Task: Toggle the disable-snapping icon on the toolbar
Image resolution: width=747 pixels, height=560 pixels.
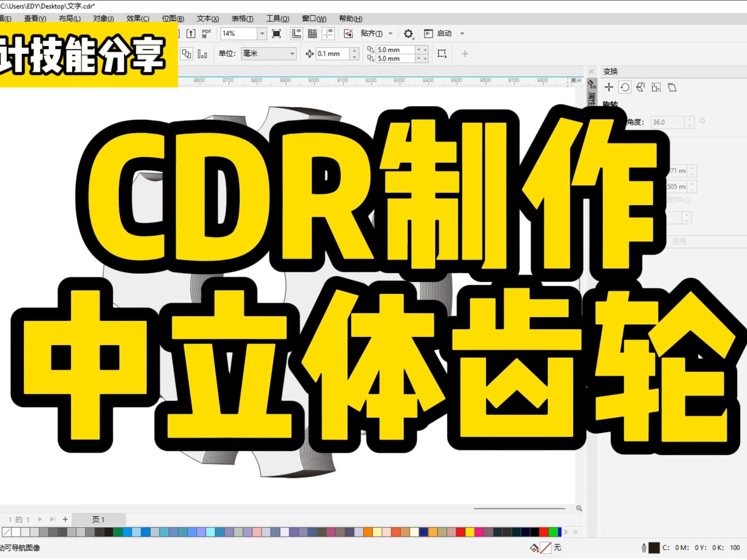Action: 349,34
